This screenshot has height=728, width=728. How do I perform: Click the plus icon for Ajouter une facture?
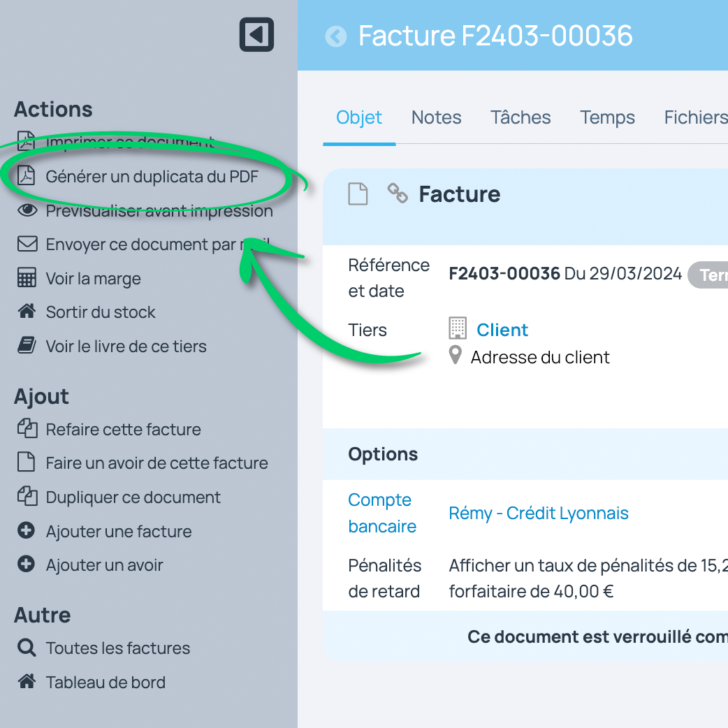[25, 530]
